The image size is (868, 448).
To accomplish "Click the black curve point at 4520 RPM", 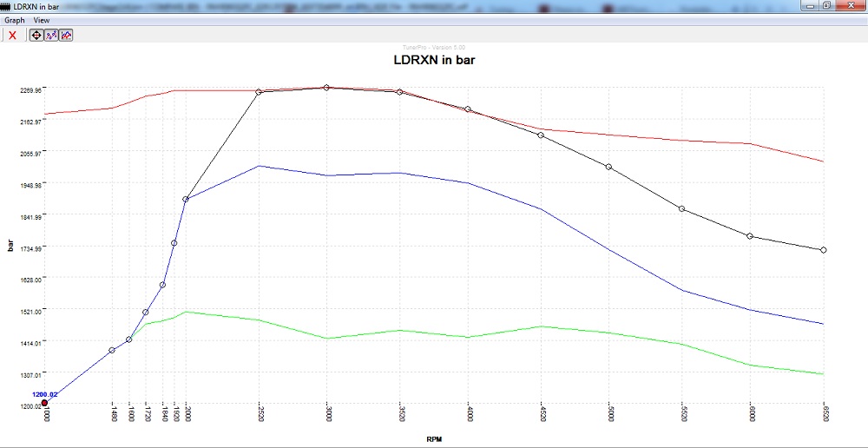I will 541,135.
